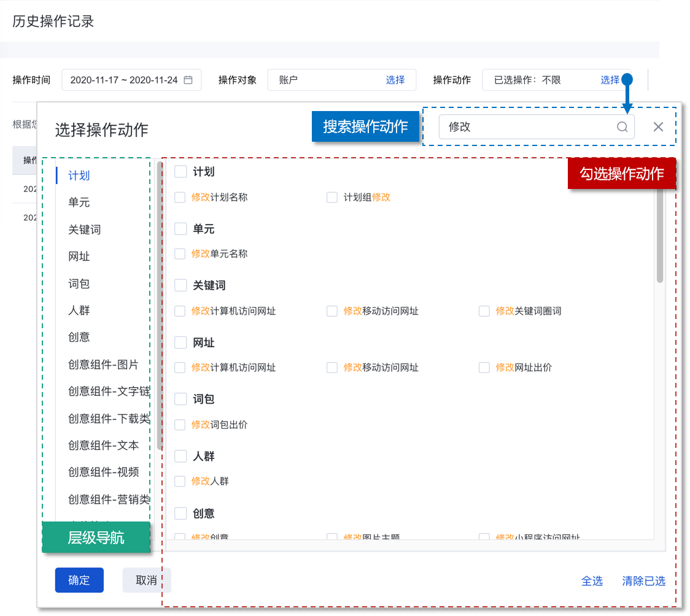Click 清除已选 to clear selections
Viewport: 690px width, 616px height.
pos(643,581)
